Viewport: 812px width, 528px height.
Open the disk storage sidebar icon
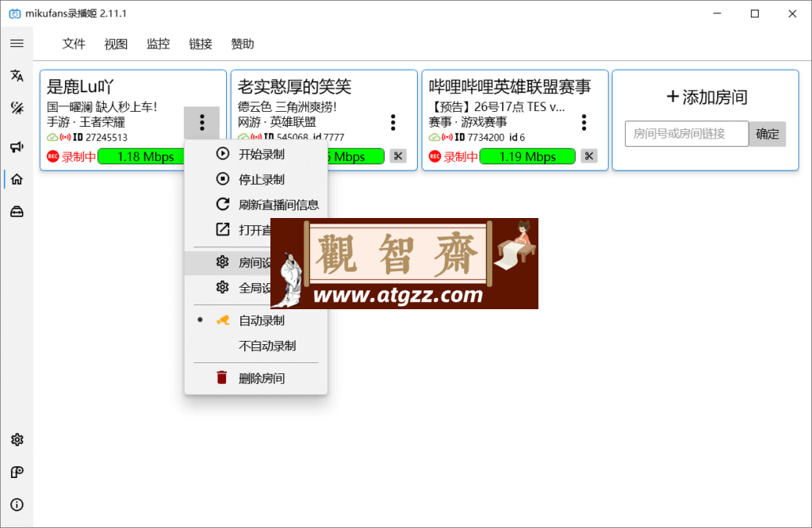point(17,212)
